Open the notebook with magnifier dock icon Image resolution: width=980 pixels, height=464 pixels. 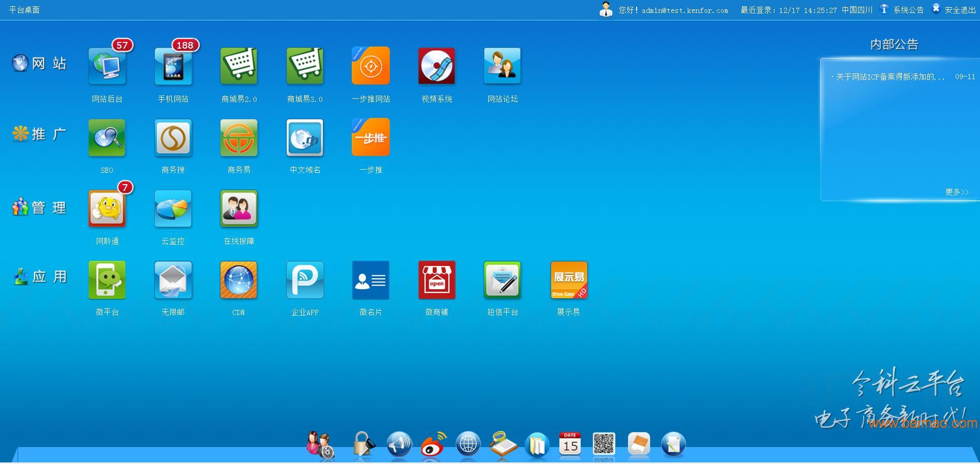503,445
